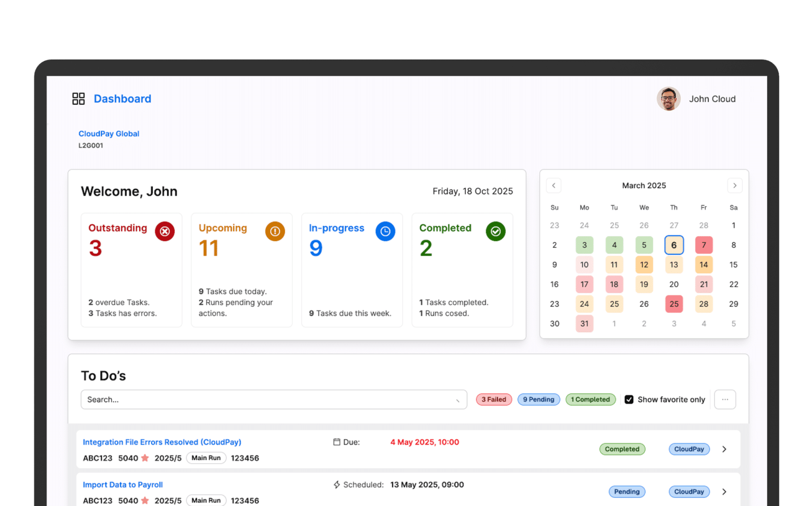Expand the Import Data to Payroll task

click(724, 491)
